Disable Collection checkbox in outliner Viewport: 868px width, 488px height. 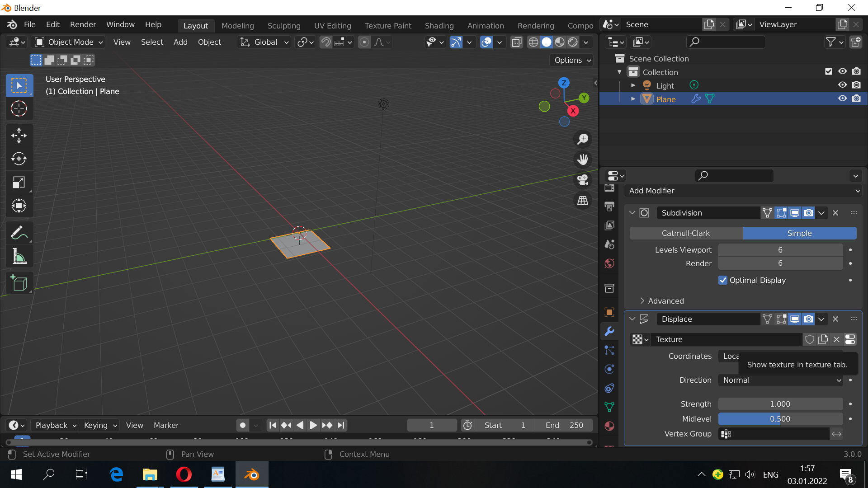pos(829,71)
